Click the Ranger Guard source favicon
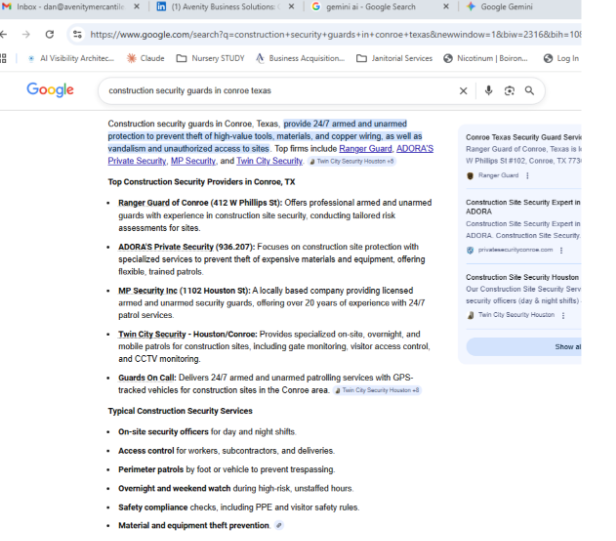This screenshot has height=541, width=616. pyautogui.click(x=470, y=176)
